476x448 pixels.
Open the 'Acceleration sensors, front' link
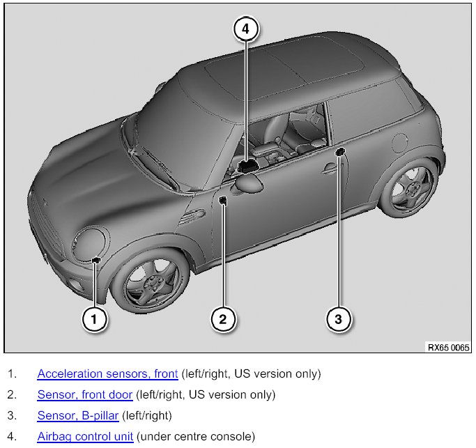click(x=107, y=373)
